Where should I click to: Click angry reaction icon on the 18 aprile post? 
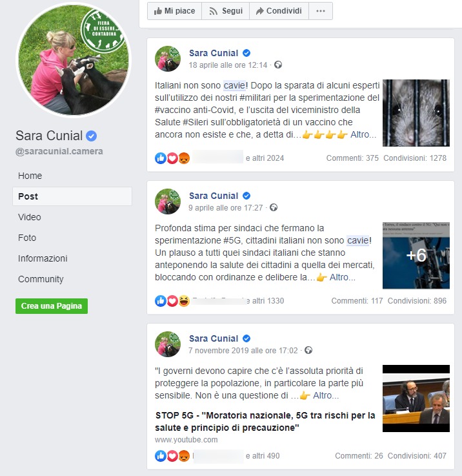pos(184,158)
